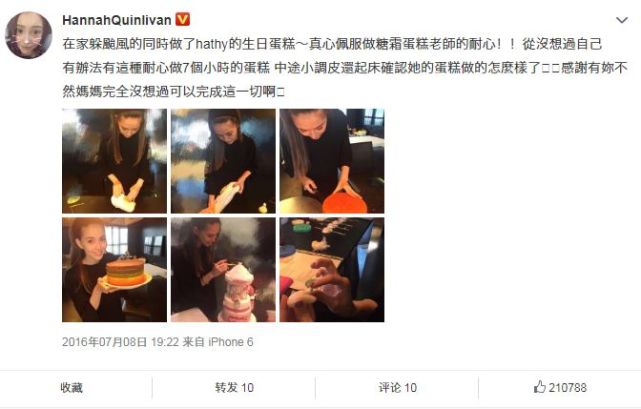This screenshot has width=641, height=409.
Task: Click 收藏 to favorite the post
Action: click(x=72, y=387)
